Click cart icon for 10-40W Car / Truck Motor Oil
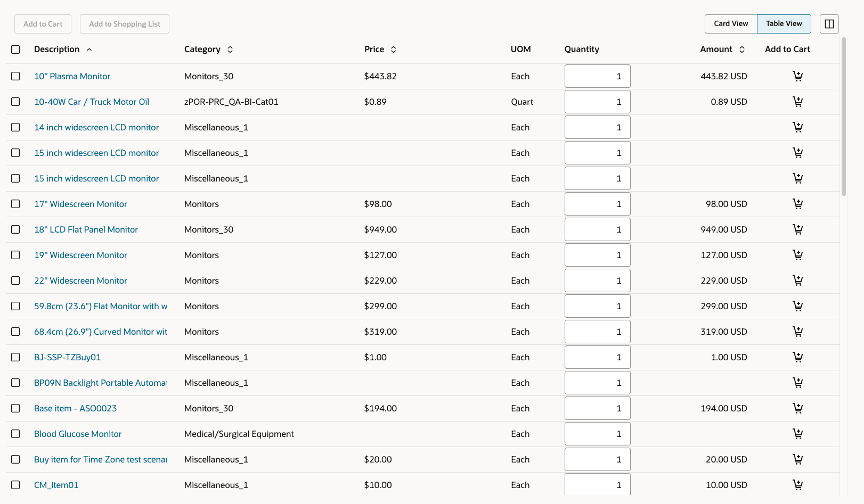 797,102
